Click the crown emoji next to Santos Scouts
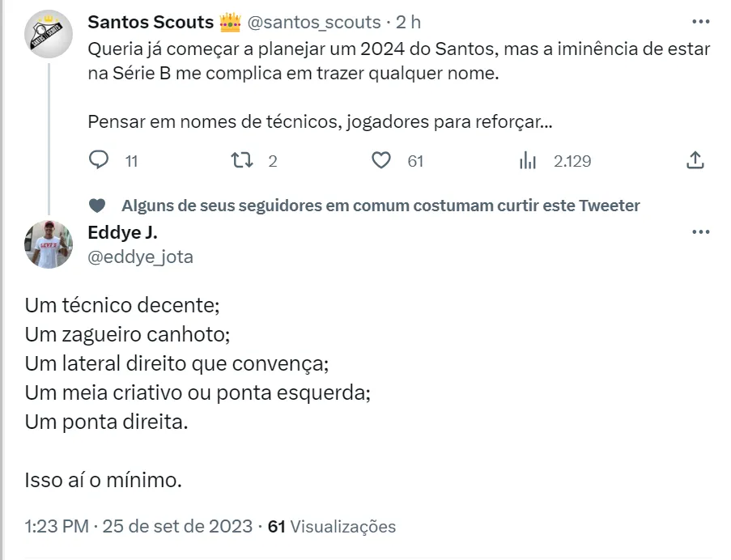This screenshot has width=731, height=560. (231, 22)
